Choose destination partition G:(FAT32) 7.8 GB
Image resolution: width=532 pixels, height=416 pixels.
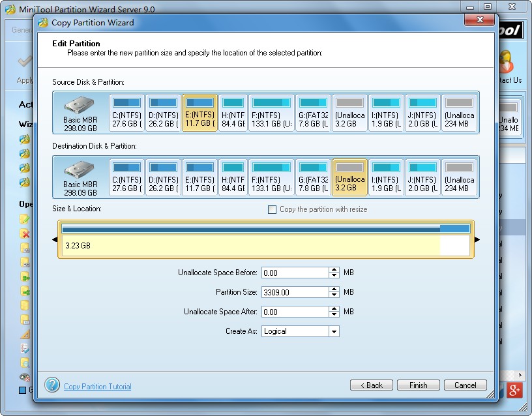coord(313,177)
